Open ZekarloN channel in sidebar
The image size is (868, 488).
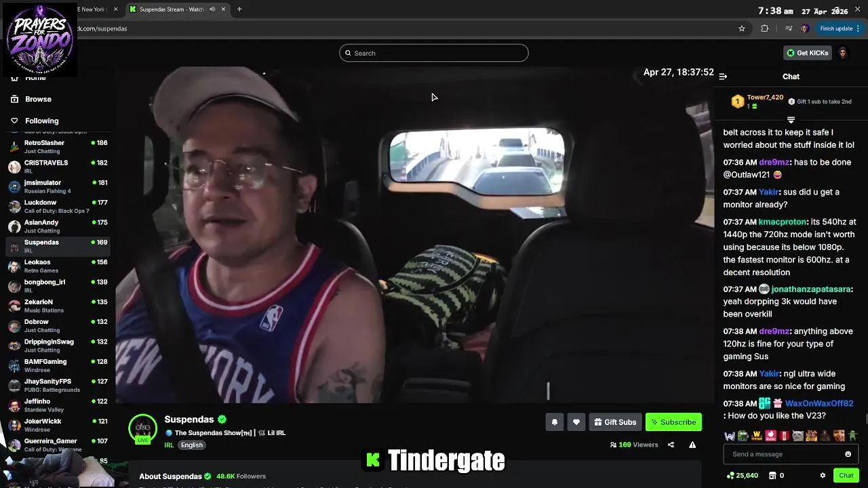point(58,306)
